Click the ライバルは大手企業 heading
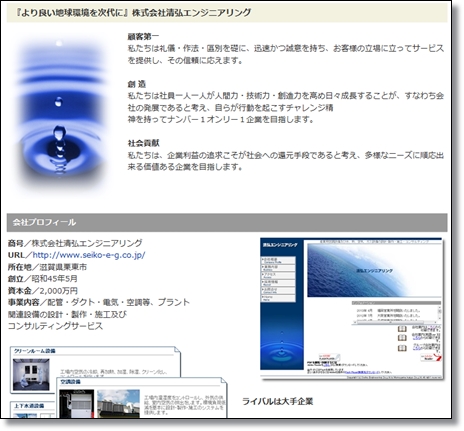The image size is (464, 431). tap(277, 401)
